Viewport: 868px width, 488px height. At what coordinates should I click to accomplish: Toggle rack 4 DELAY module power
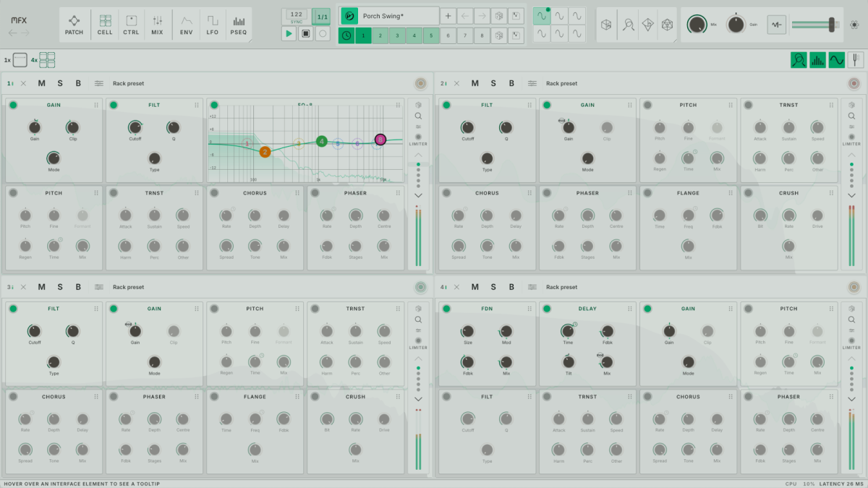[x=547, y=309]
